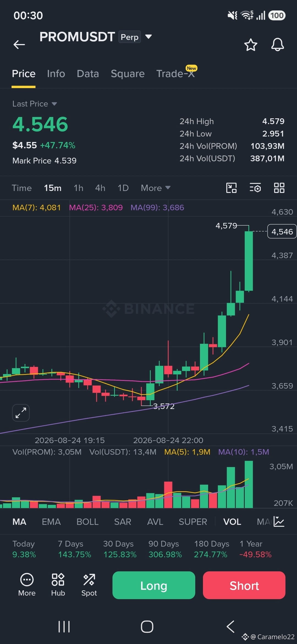The width and height of the screenshot is (297, 644).
Task: Tap the current price tag 4,546
Action: click(282, 232)
